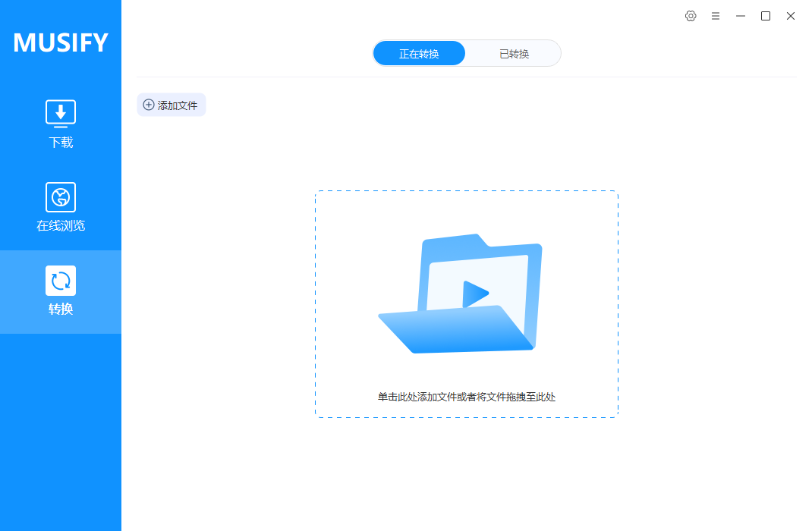Open the app options via three-line menu
The height and width of the screenshot is (531, 812).
[716, 15]
